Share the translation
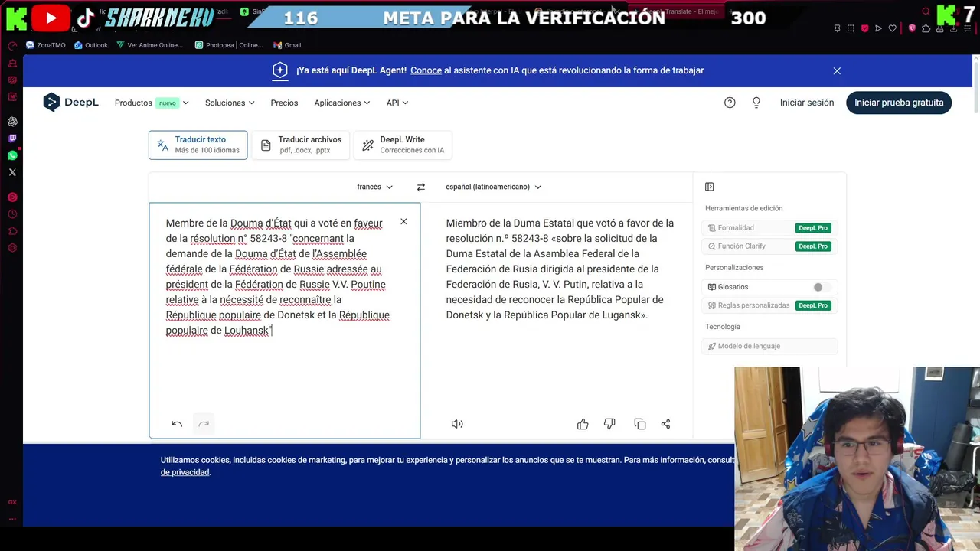This screenshot has width=980, height=551. [x=665, y=424]
